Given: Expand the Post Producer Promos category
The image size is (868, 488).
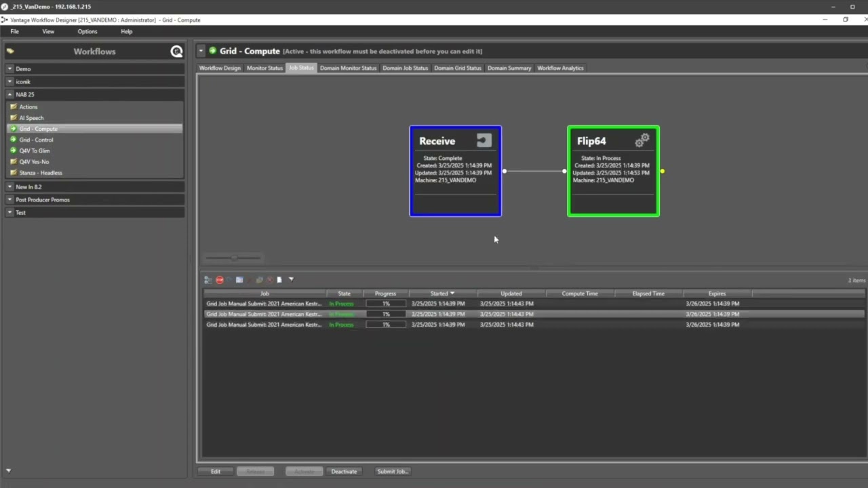Looking at the screenshot, I should (x=10, y=200).
